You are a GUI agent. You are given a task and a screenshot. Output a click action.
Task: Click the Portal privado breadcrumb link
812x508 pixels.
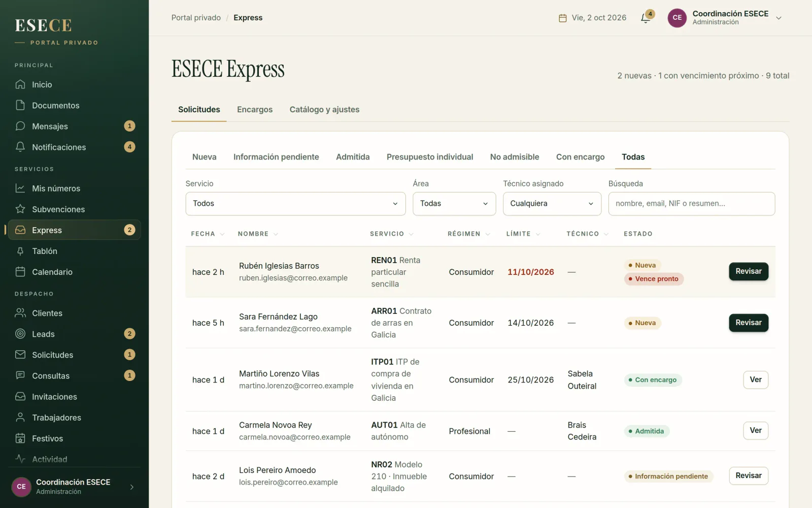point(196,18)
